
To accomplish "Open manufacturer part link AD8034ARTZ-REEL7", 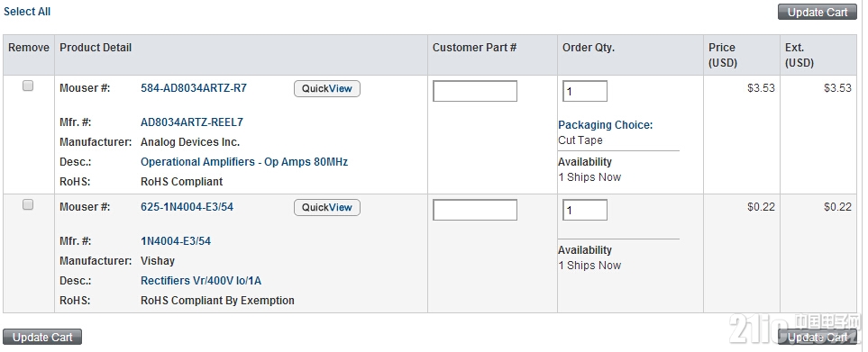I will click(x=191, y=122).
